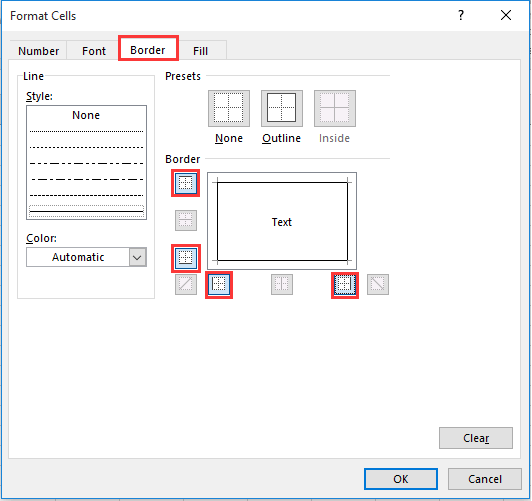Apply diagonal up border icon
Viewport: 532px width, 501px height.
[186, 284]
